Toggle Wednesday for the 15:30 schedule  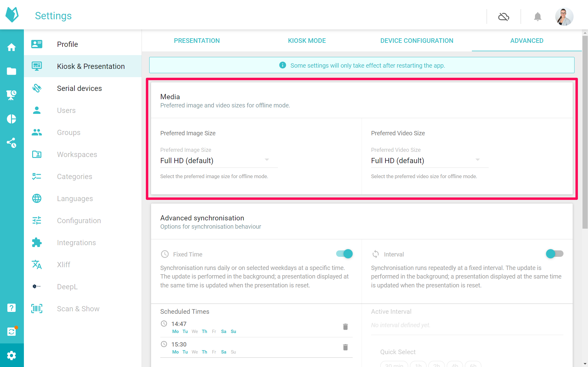195,352
